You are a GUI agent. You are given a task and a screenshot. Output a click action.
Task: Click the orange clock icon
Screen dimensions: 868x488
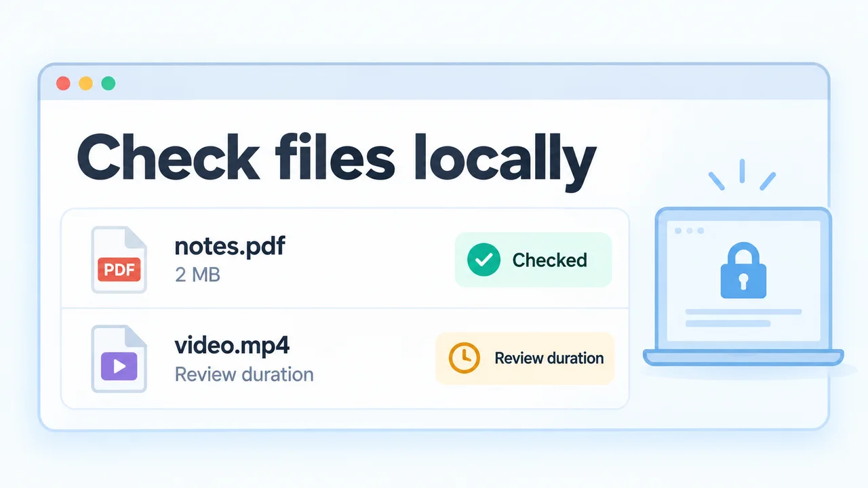click(465, 358)
